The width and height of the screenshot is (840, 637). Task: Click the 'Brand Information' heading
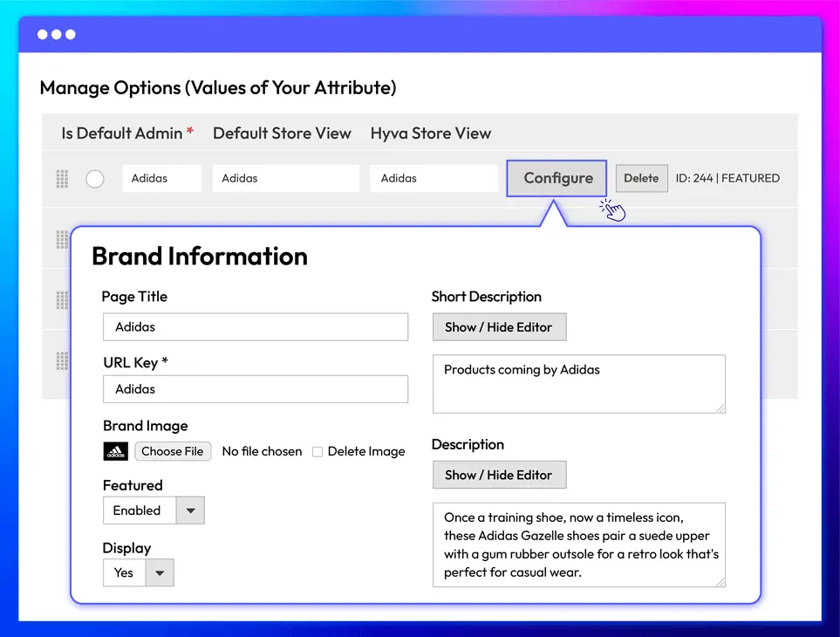200,256
